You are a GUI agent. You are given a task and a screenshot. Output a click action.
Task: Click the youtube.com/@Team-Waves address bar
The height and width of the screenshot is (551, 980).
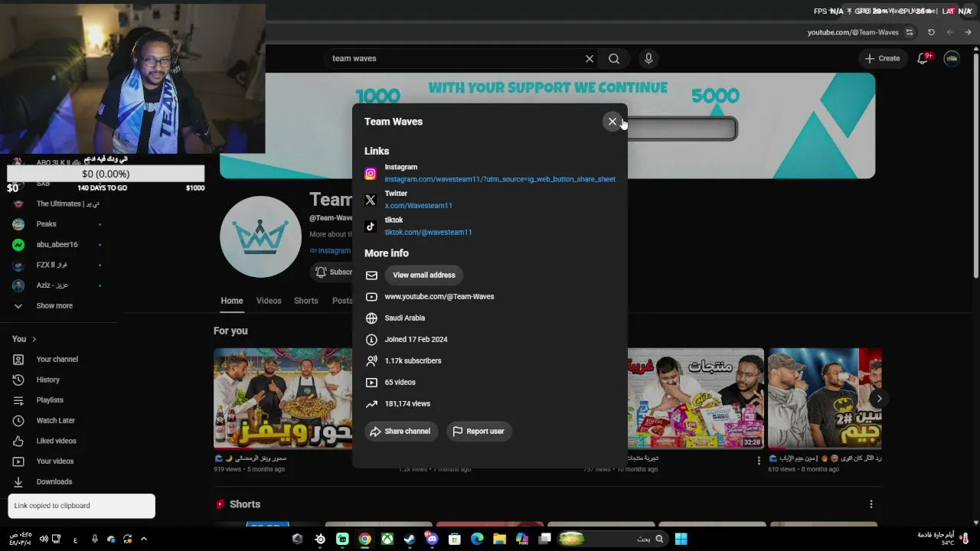[x=853, y=32]
